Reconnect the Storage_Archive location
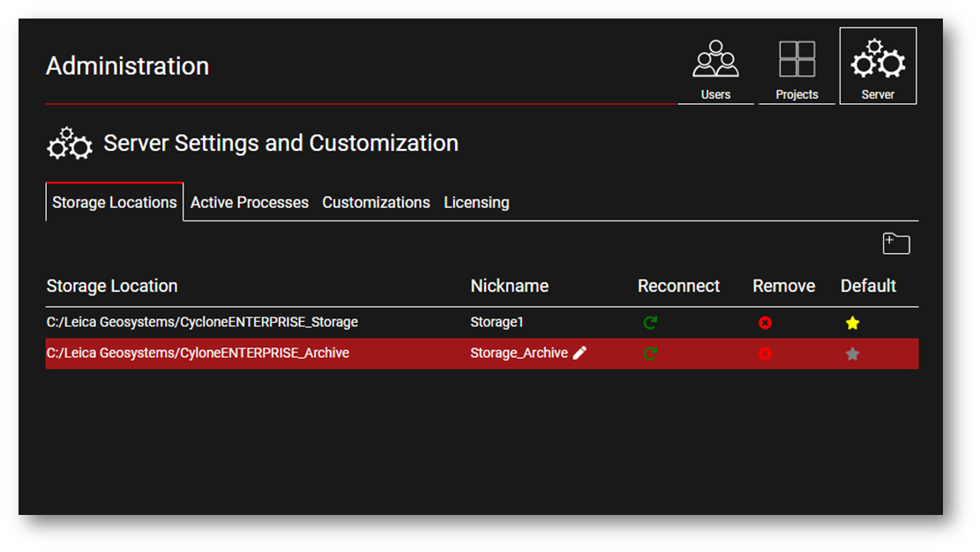Screen dimensions: 980x552 pos(650,354)
